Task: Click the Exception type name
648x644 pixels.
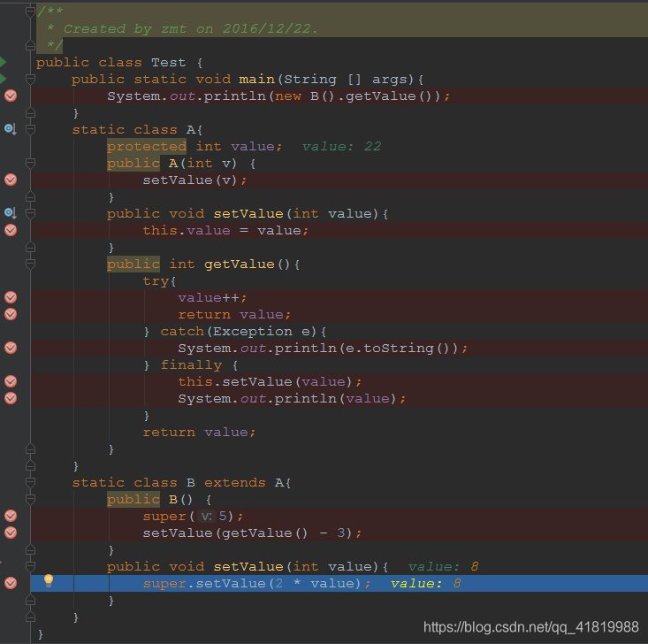Action: point(253,332)
